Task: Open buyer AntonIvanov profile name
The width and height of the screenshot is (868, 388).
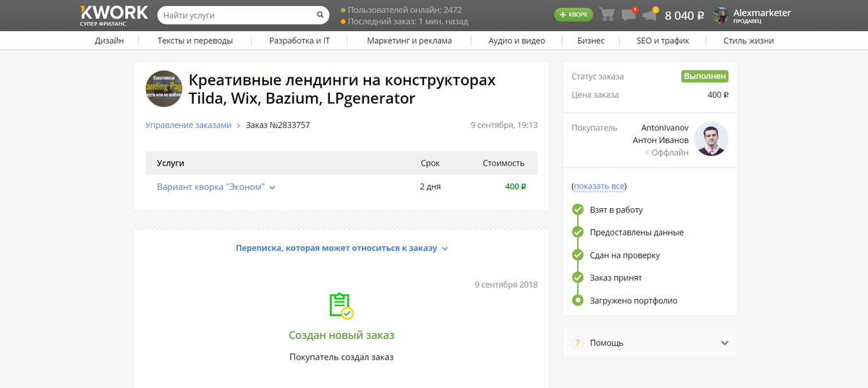Action: click(x=665, y=127)
